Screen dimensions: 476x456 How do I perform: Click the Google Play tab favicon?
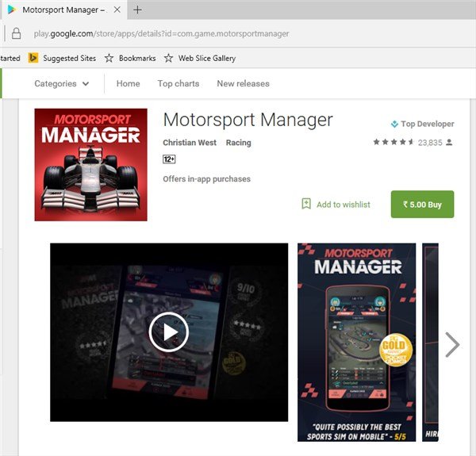(x=12, y=10)
